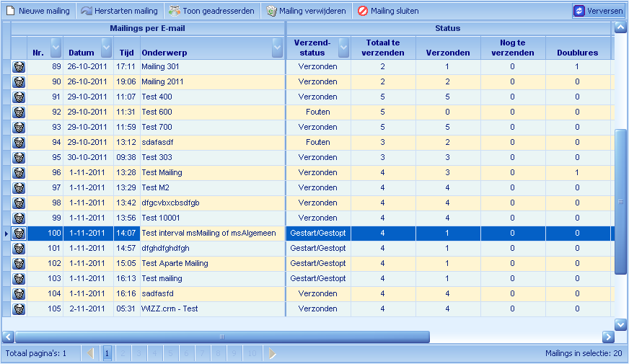Click the vertical scrollbar thumb
Screen dimensions: 629x364
(620, 202)
